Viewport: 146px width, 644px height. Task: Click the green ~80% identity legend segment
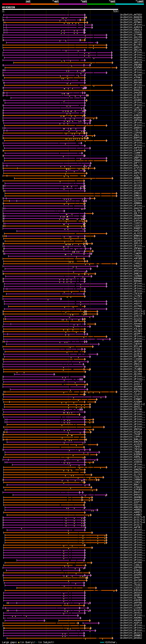101,4
